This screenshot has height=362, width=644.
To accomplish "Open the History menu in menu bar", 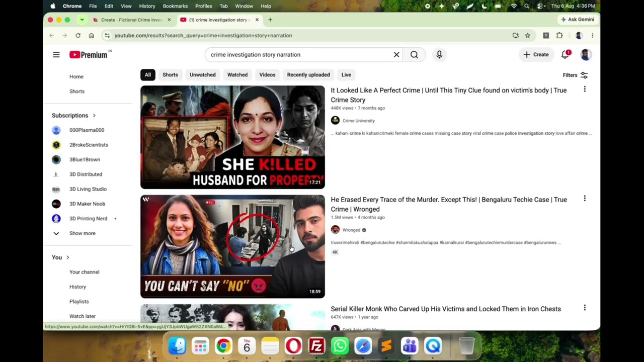I will [147, 6].
